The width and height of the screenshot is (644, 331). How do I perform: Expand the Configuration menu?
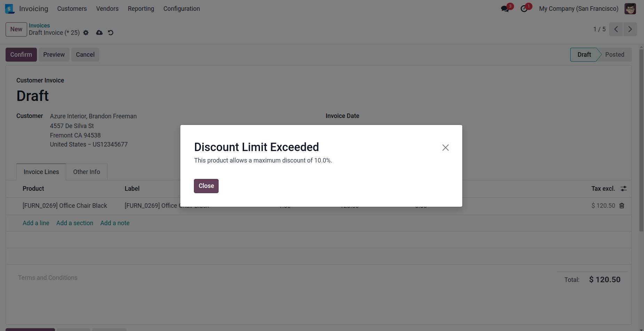[x=182, y=9]
